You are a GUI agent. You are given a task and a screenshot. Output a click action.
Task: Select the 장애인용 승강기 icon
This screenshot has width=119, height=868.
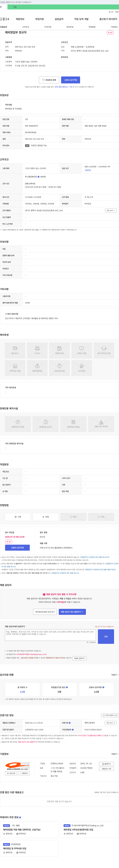click(45, 424)
